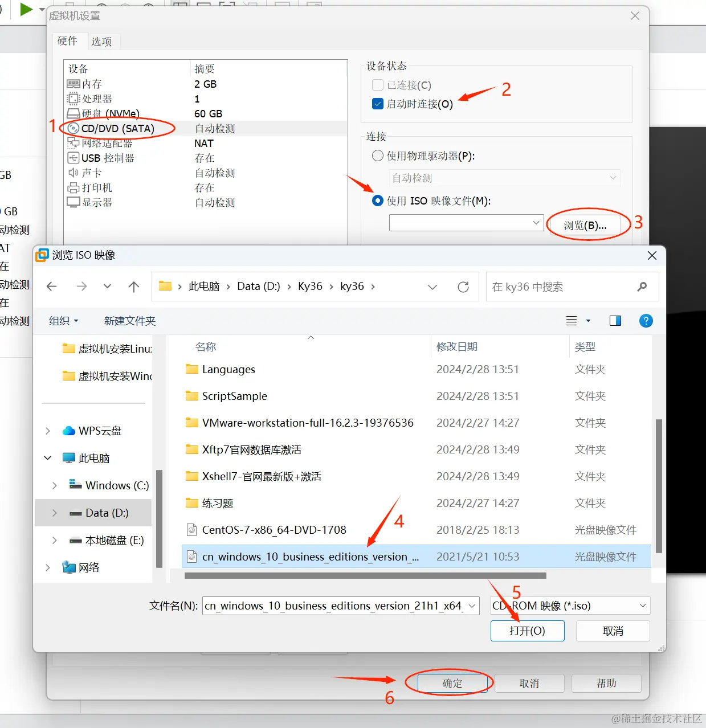Click the Back arrow in ISO browser
The image size is (706, 728).
(x=52, y=287)
